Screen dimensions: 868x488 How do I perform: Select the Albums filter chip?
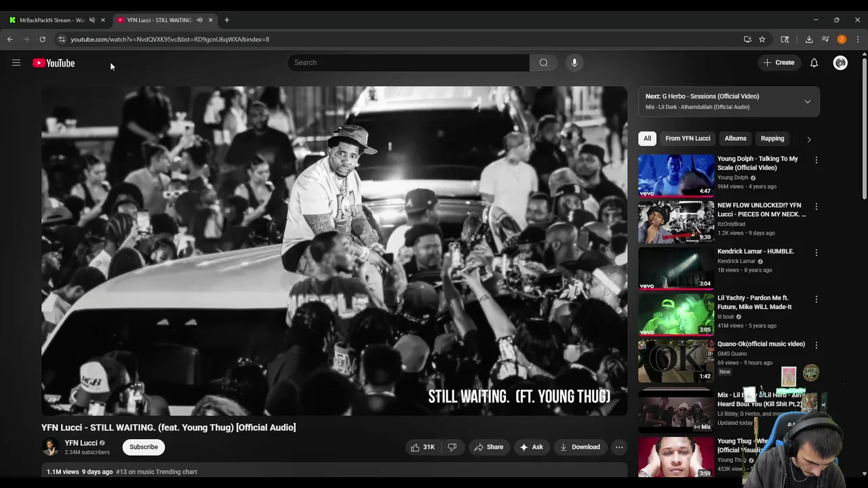tap(735, 138)
